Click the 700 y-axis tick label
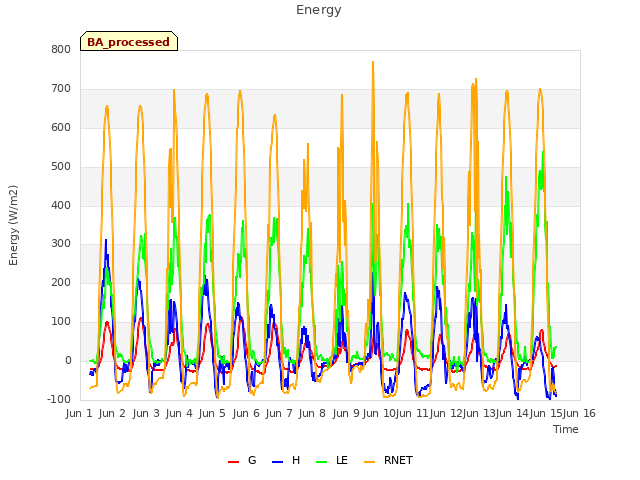The height and width of the screenshot is (480, 640). [x=61, y=89]
